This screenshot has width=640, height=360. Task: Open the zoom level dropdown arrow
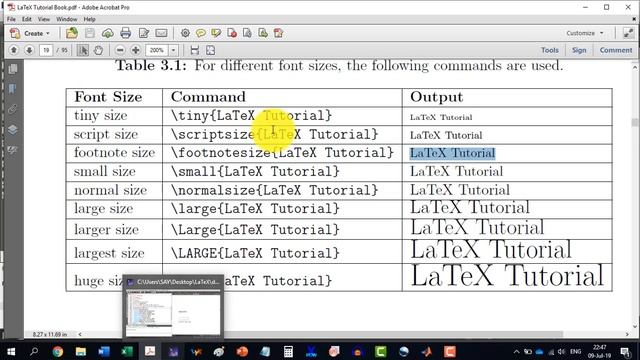pos(173,50)
